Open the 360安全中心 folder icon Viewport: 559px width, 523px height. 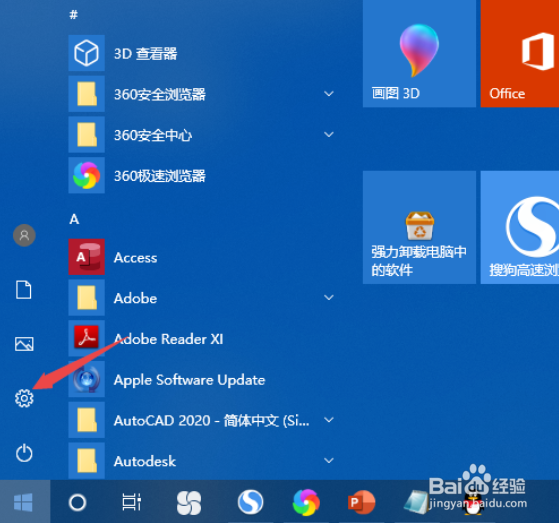coord(86,135)
